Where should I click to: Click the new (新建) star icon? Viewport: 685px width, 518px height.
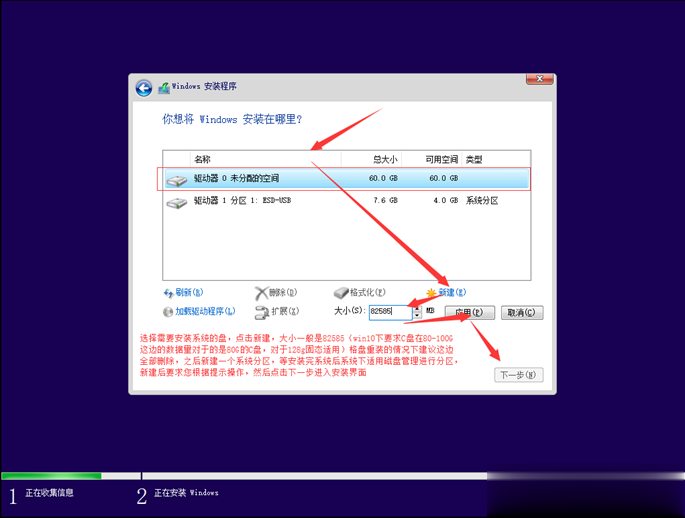click(x=432, y=293)
